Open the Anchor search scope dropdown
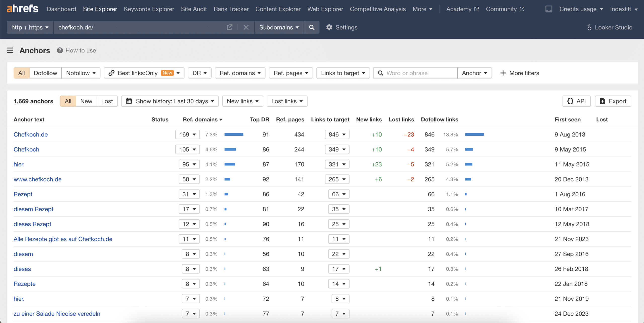This screenshot has height=323, width=644. tap(475, 73)
